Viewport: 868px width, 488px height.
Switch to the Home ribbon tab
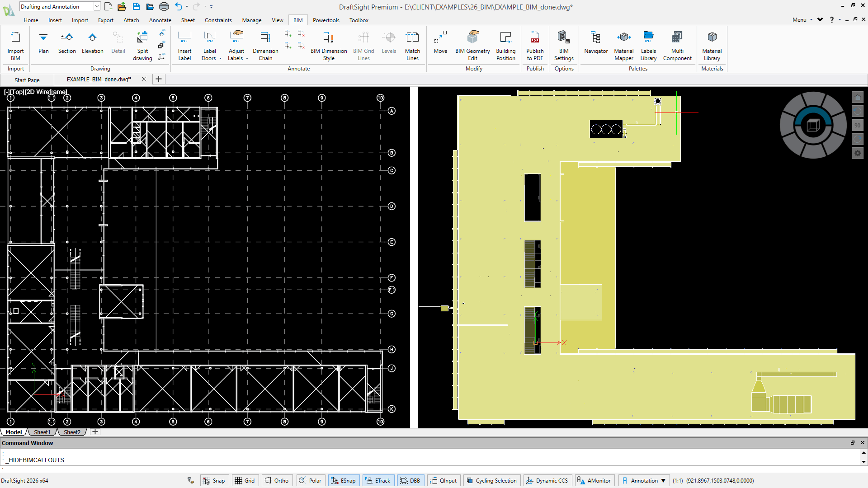coord(31,20)
